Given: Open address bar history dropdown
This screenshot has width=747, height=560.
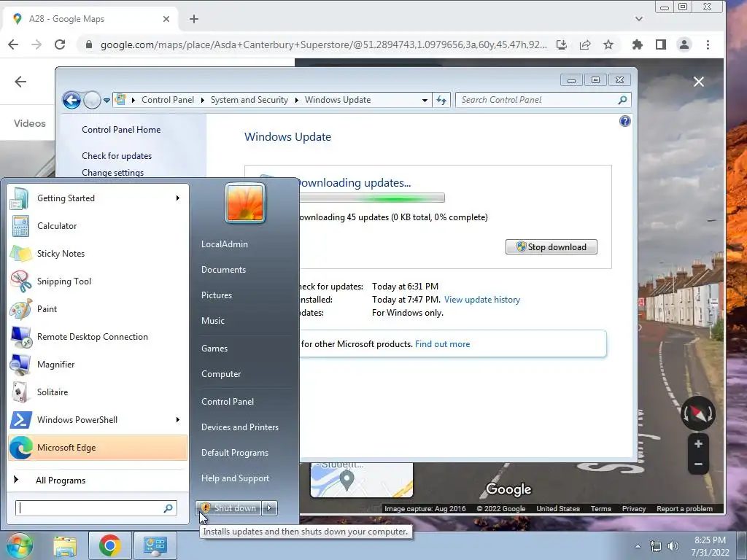Looking at the screenshot, I should [x=425, y=100].
